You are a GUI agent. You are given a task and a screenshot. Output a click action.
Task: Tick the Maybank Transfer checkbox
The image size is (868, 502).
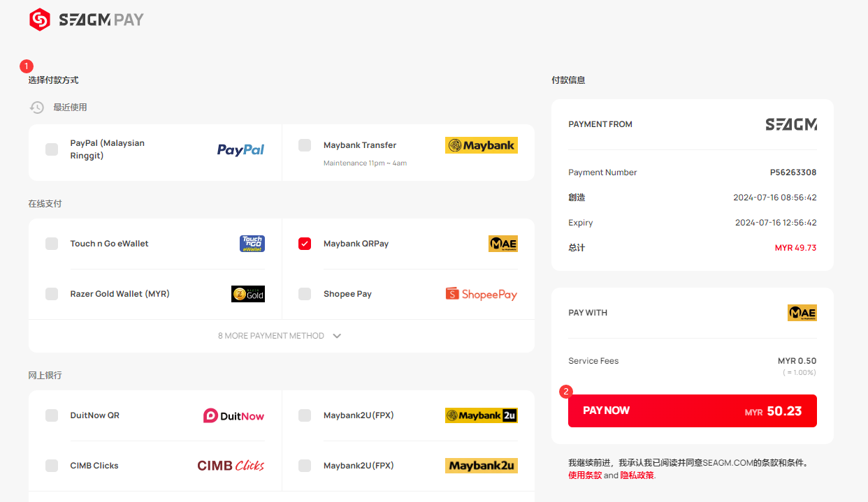click(305, 145)
